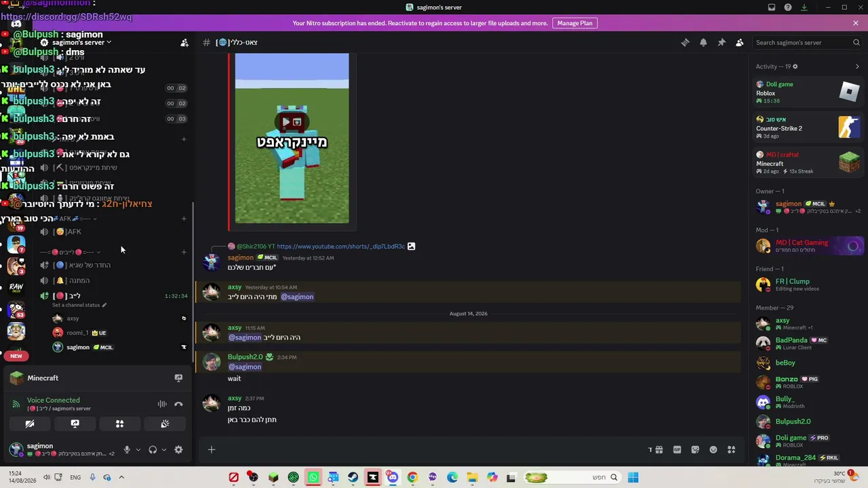
Task: Click the invite members icon
Action: 184,42
